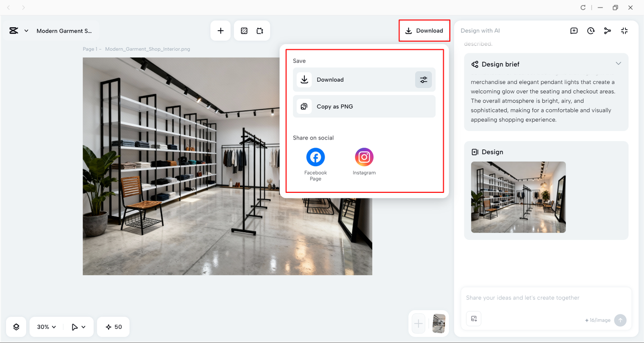Share to Instagram
The width and height of the screenshot is (644, 343).
364,162
